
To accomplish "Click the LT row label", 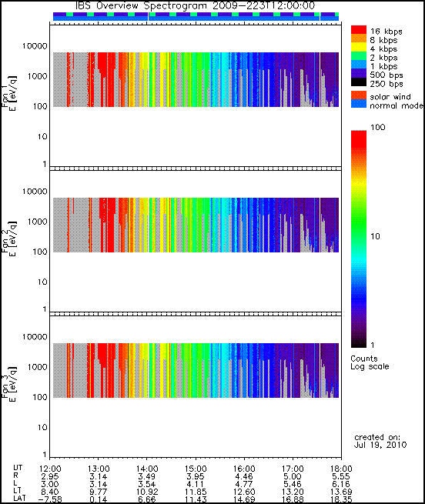I will (x=17, y=491).
